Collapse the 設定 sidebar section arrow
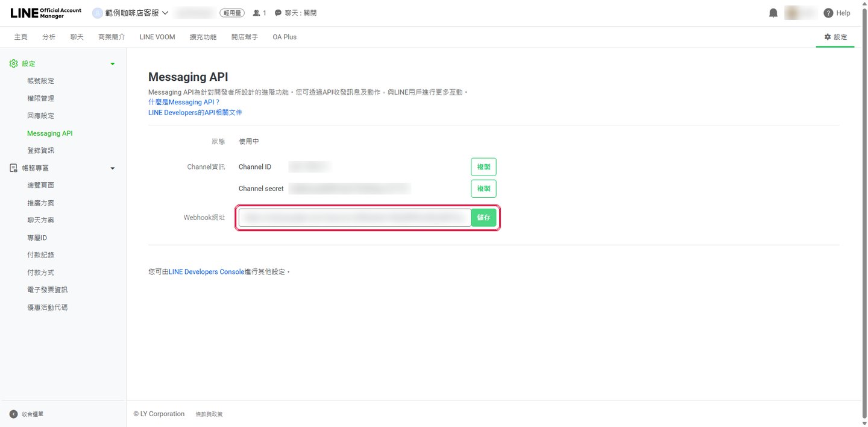Viewport: 868px width, 427px height. coord(113,64)
